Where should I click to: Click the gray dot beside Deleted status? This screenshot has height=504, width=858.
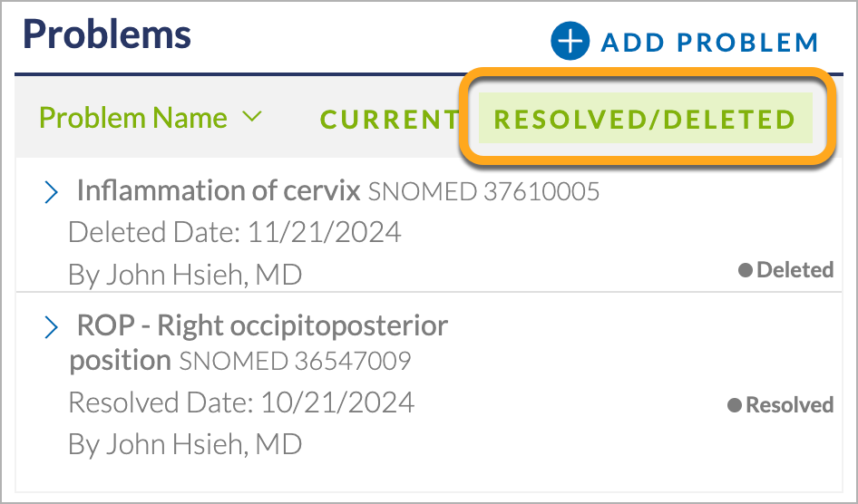tap(746, 270)
